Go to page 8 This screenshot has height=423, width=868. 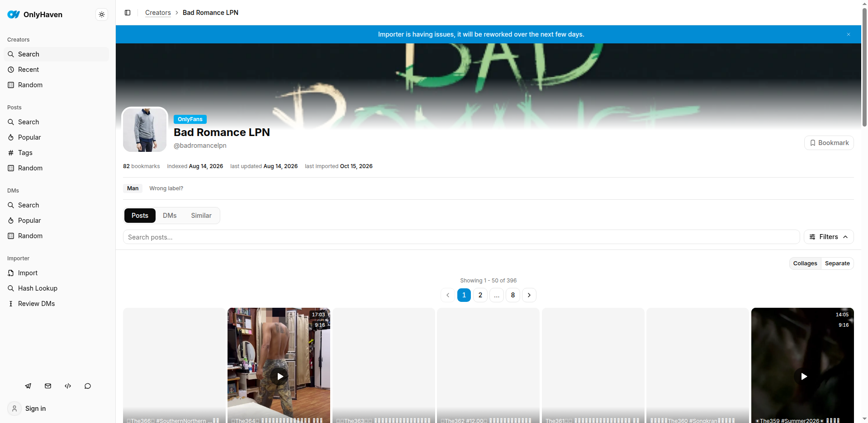(x=513, y=295)
